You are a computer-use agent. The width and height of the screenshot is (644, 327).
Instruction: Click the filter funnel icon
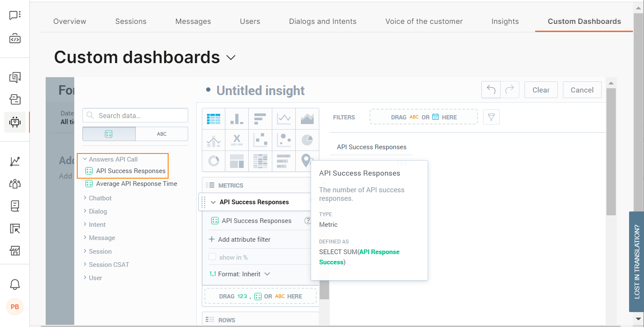coord(491,117)
